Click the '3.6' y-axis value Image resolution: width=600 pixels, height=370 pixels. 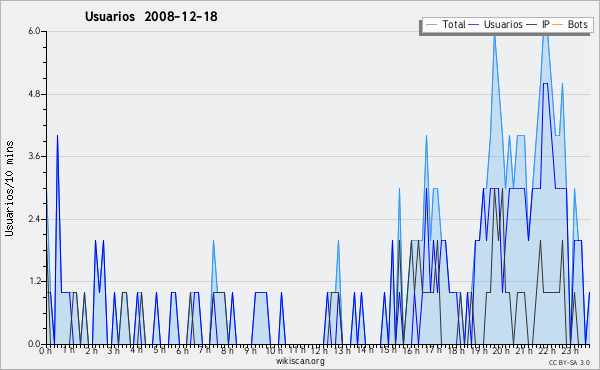(x=34, y=156)
